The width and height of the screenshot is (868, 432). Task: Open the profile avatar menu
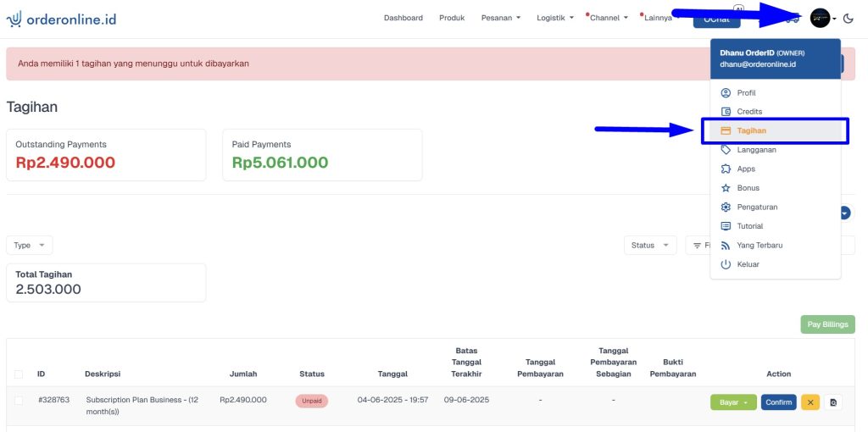pyautogui.click(x=822, y=19)
